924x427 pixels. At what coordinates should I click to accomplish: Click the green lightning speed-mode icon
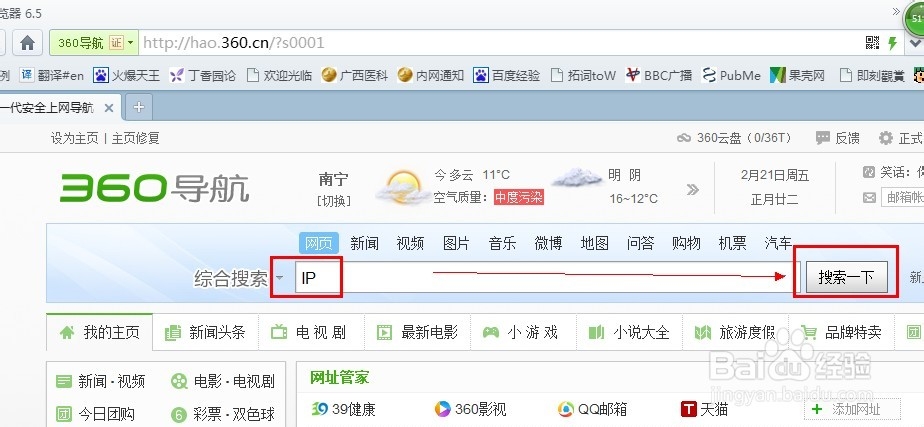pos(893,42)
